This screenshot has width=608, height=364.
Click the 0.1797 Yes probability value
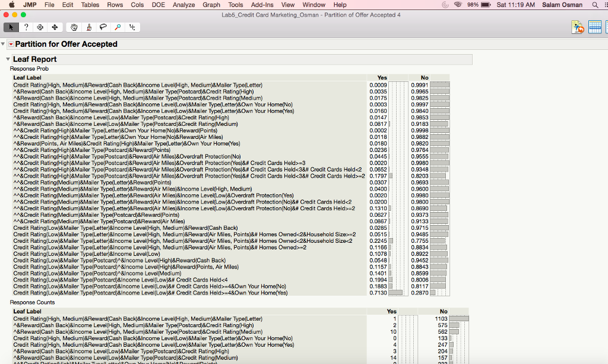[x=378, y=176]
